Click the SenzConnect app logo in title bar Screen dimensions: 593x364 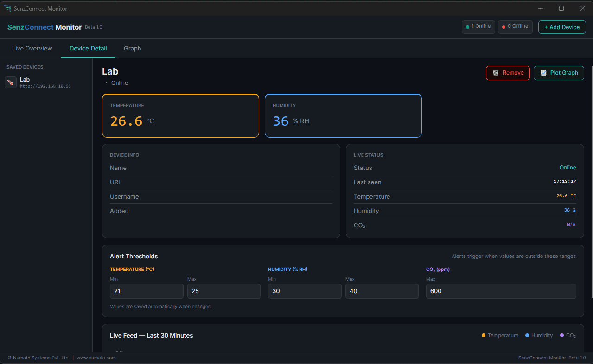tap(7, 8)
